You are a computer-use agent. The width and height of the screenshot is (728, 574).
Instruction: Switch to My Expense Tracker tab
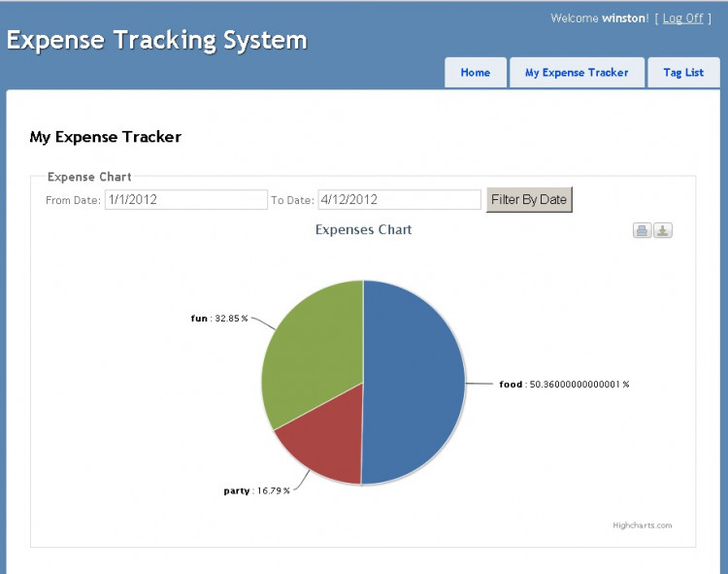[x=577, y=73]
